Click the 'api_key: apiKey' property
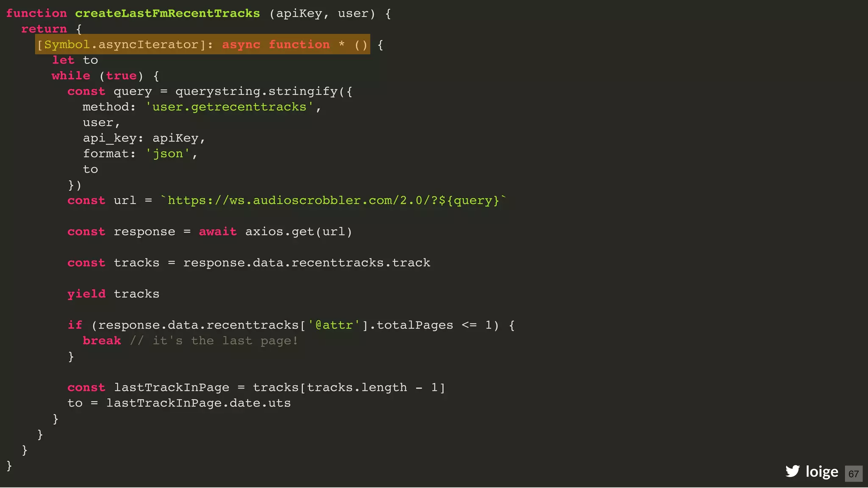 pos(144,139)
